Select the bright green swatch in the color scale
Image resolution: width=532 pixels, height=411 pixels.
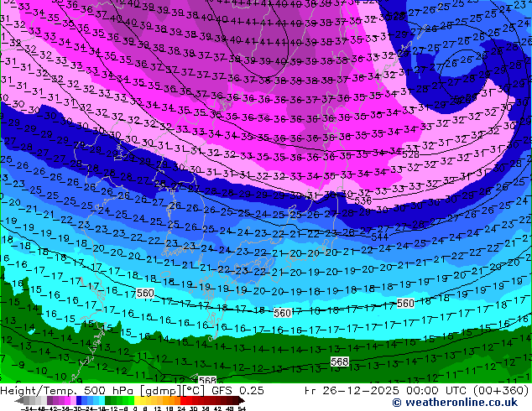(132, 400)
